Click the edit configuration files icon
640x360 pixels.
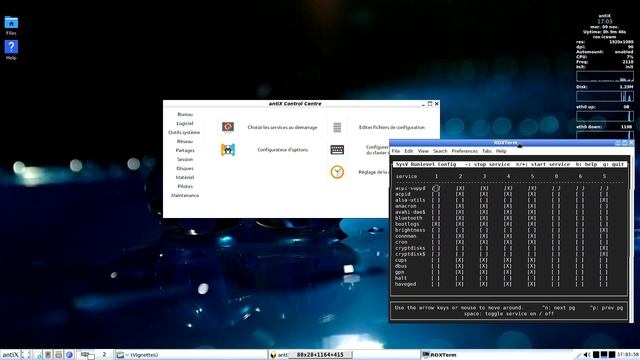click(337, 127)
